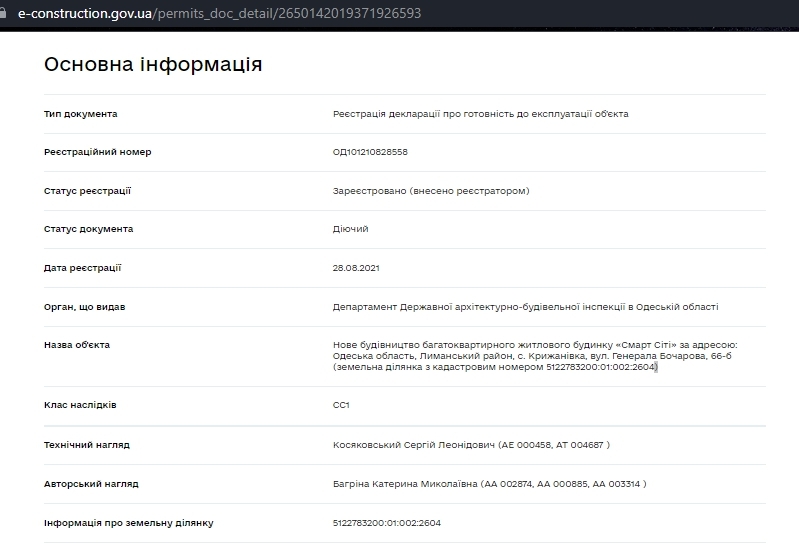Click the 'СС1' value
The width and height of the screenshot is (799, 560).
(x=341, y=405)
